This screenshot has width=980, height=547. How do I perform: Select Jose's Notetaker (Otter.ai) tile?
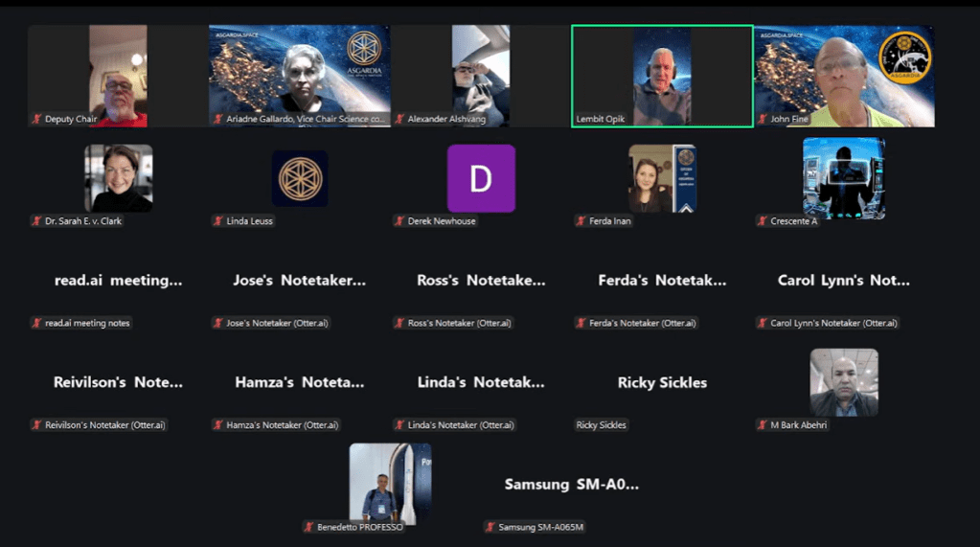click(300, 282)
